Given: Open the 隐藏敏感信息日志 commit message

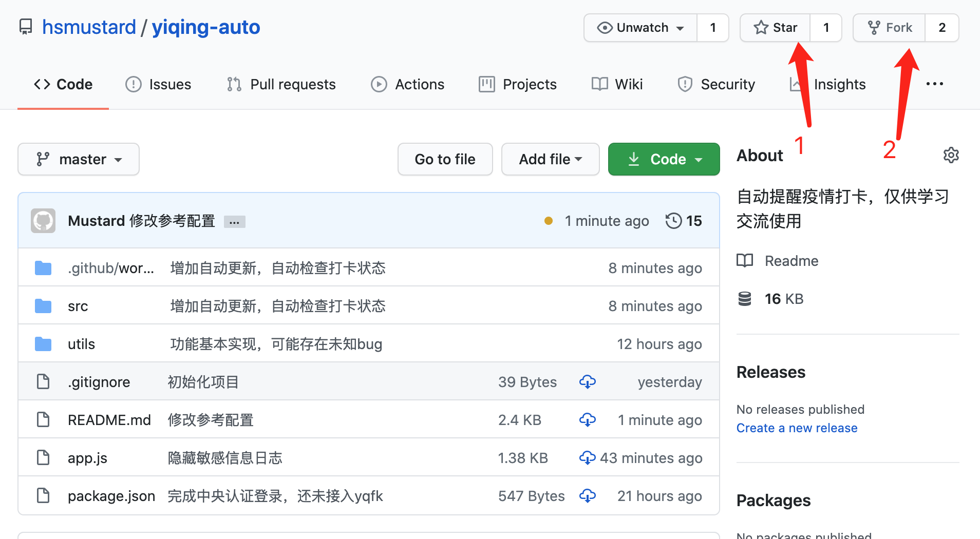Looking at the screenshot, I should (x=225, y=458).
